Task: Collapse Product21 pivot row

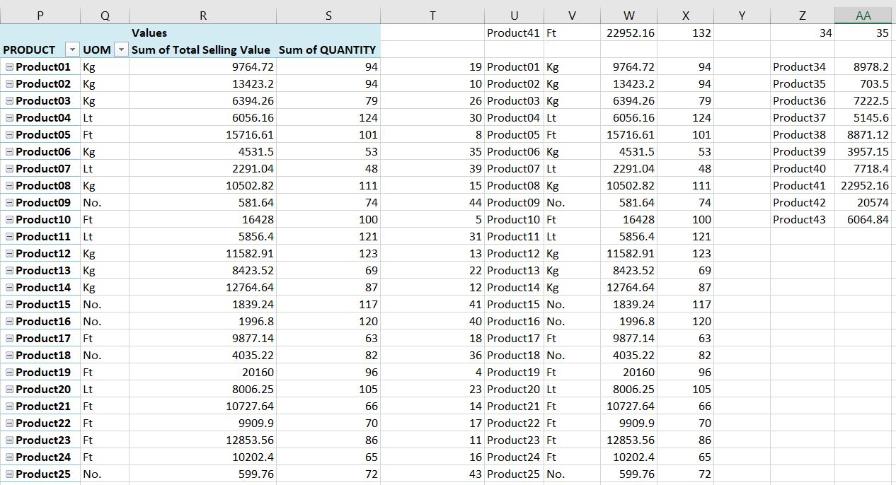Action: point(9,406)
